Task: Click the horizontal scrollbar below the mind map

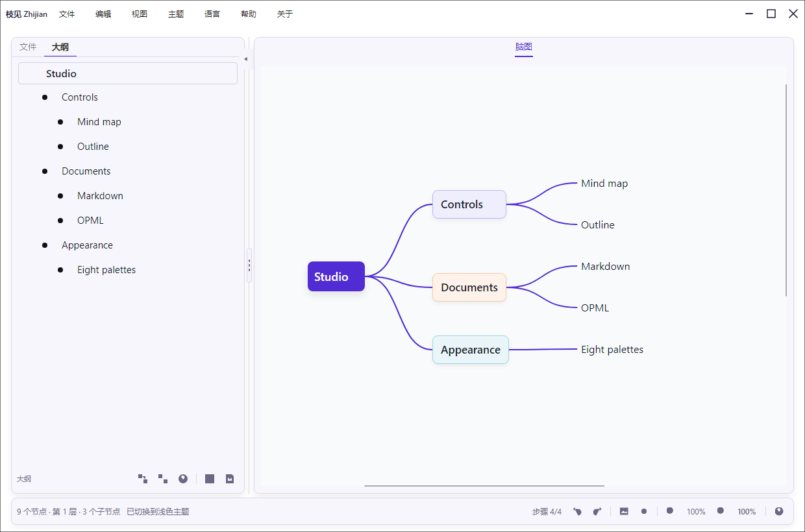Action: [x=484, y=485]
